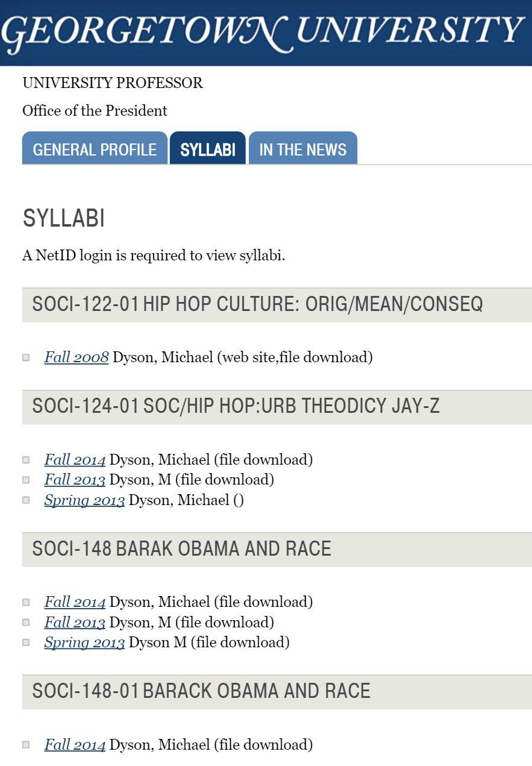Open Fall 2008 Hip Hop Culture syllabus
Viewport: 532px width, 766px height.
point(77,357)
